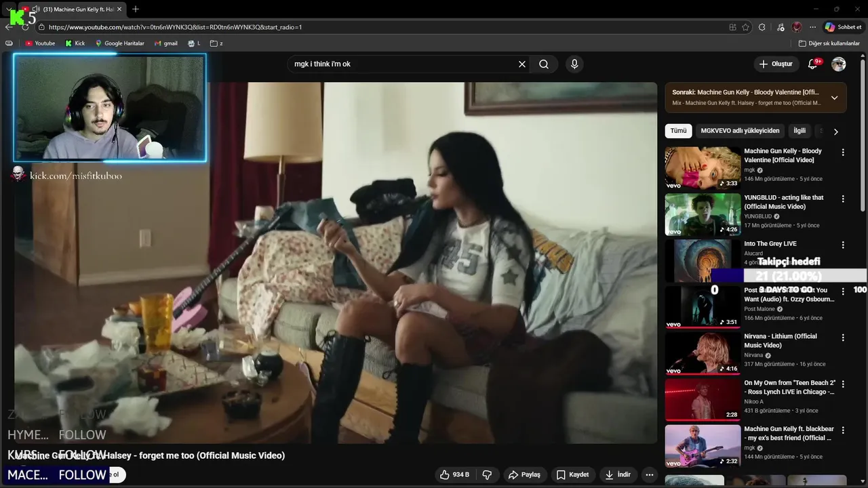The height and width of the screenshot is (488, 868).
Task: Open the Youtube bookmark
Action: (40, 43)
